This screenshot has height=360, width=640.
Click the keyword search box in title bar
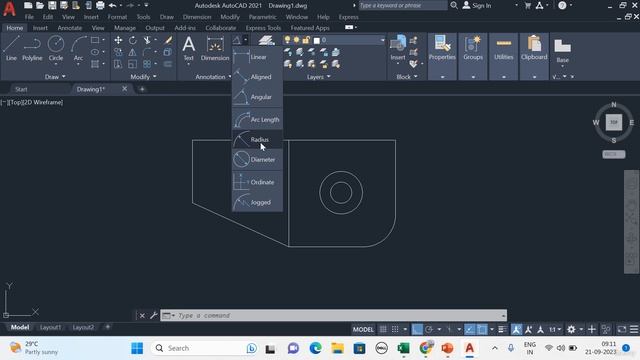(402, 5)
